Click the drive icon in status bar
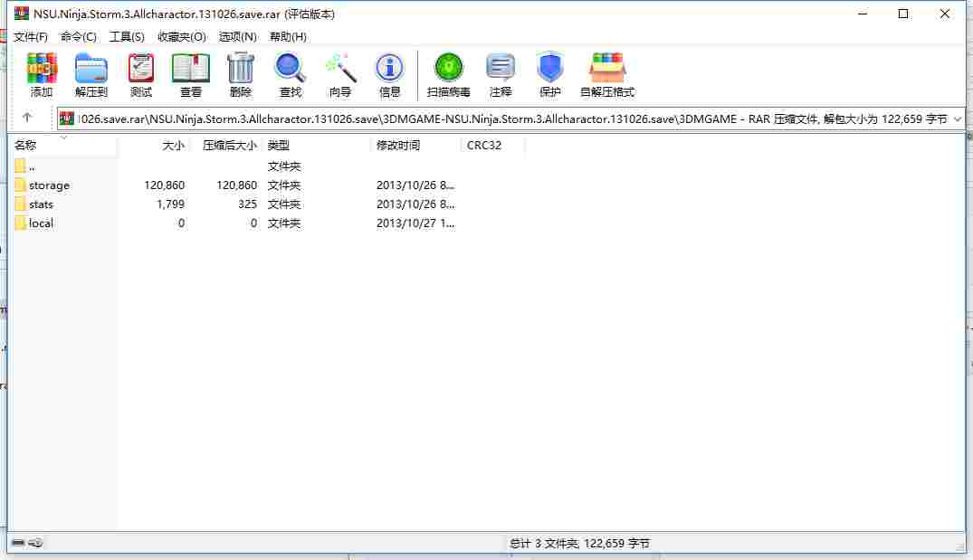This screenshot has height=560, width=973. [18, 543]
